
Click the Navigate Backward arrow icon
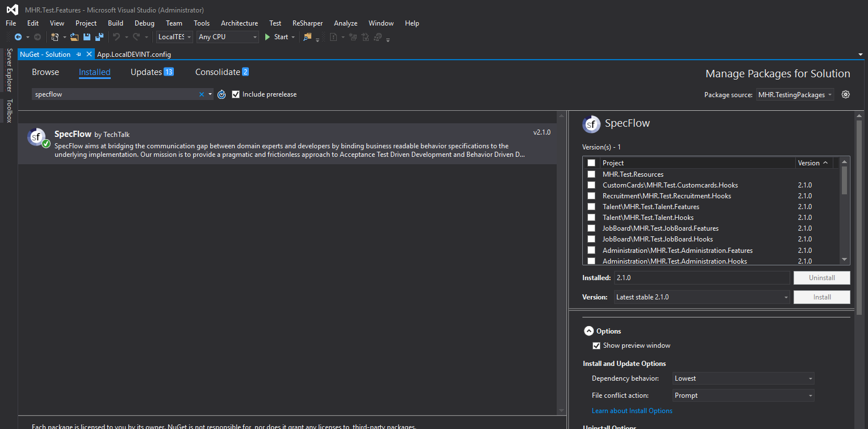click(18, 37)
